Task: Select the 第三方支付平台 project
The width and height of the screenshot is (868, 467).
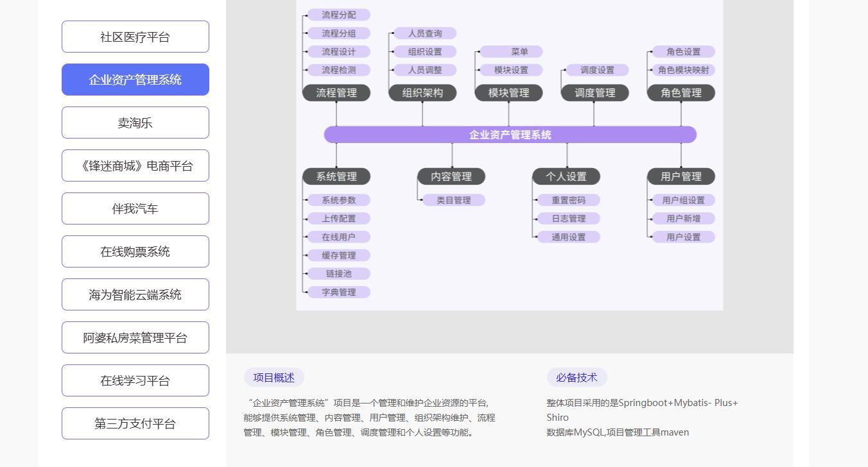Action: pos(135,423)
